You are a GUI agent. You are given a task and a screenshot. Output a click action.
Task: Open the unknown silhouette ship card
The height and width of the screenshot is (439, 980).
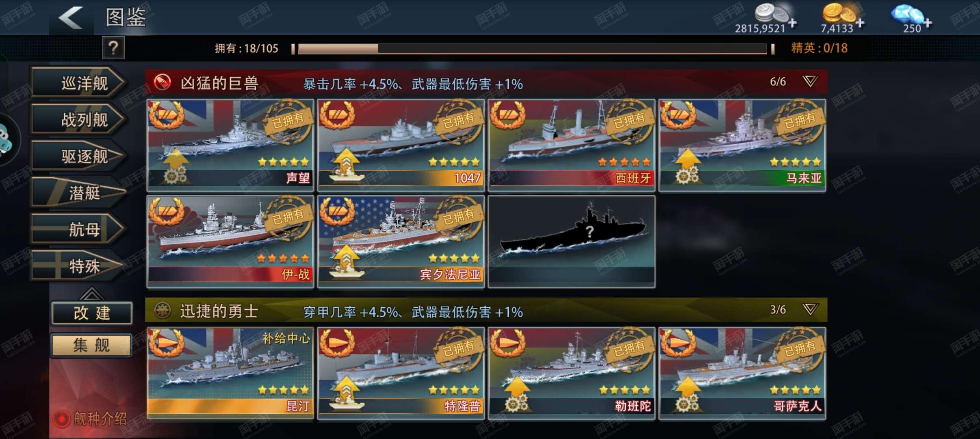pos(572,241)
